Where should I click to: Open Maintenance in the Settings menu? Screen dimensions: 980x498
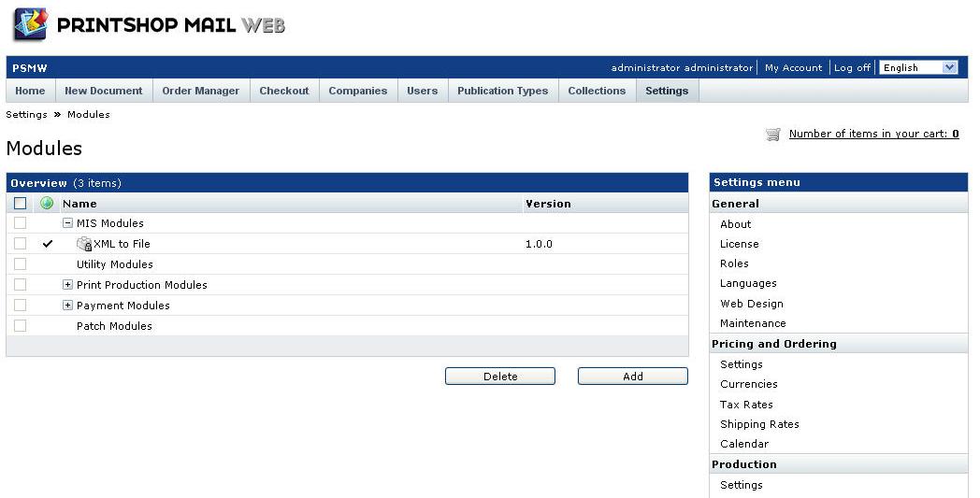(753, 323)
